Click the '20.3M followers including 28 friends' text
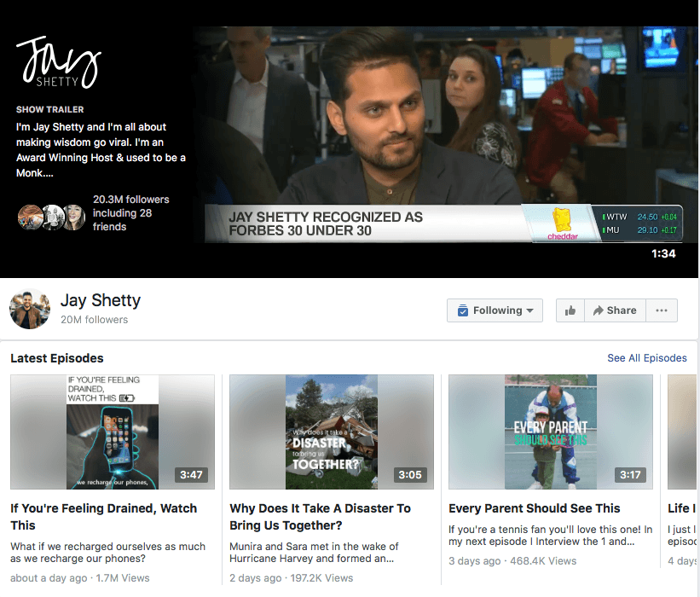The width and height of the screenshot is (700, 597). (130, 213)
